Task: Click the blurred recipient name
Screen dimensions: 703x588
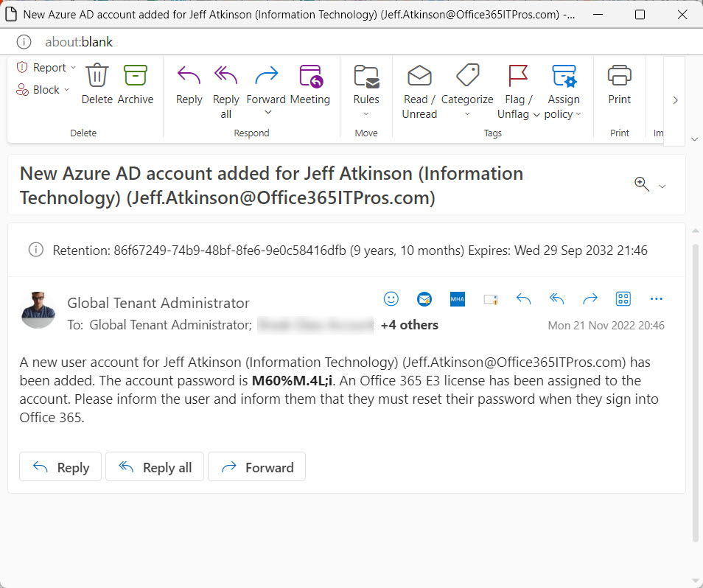Action: point(315,325)
